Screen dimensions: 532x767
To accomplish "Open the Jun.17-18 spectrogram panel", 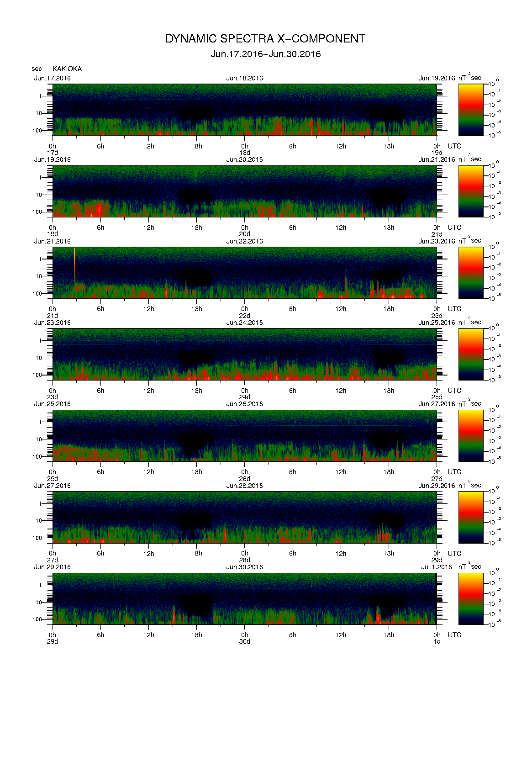I will [x=245, y=110].
